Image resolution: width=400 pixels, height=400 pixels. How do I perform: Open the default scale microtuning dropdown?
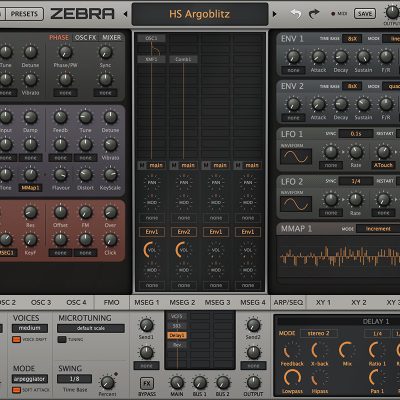91,328
